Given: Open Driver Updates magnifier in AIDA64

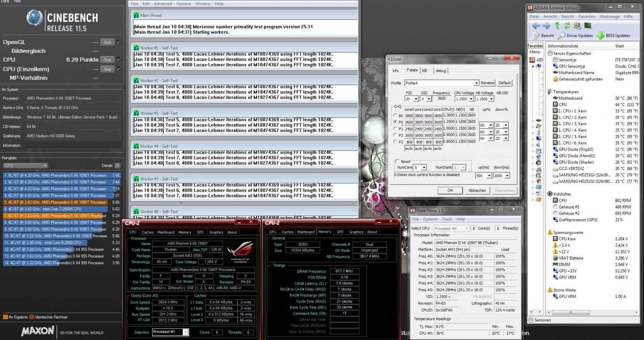Looking at the screenshot, I should point(561,36).
